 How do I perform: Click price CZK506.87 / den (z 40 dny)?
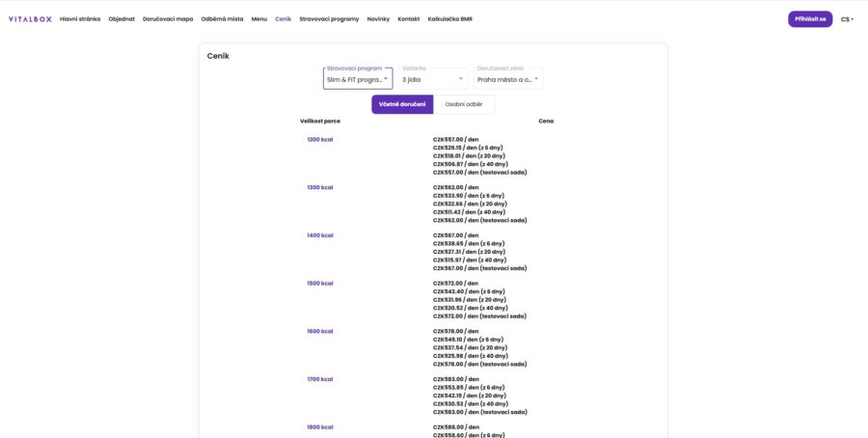pos(471,164)
